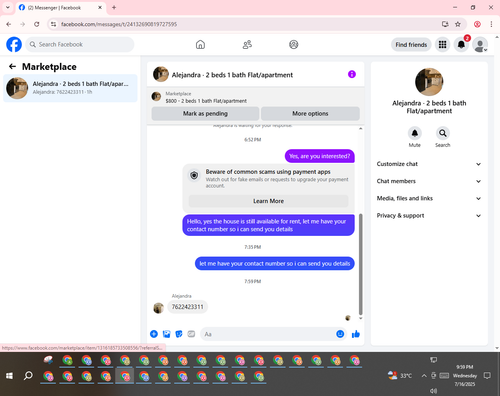Open Chrome three-dot menu

pos(491,24)
